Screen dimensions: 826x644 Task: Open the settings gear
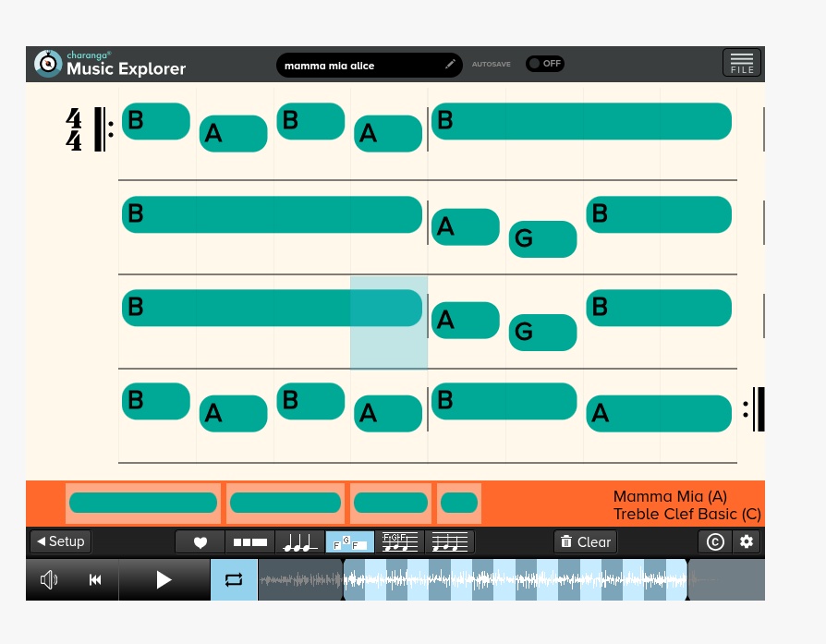(747, 542)
